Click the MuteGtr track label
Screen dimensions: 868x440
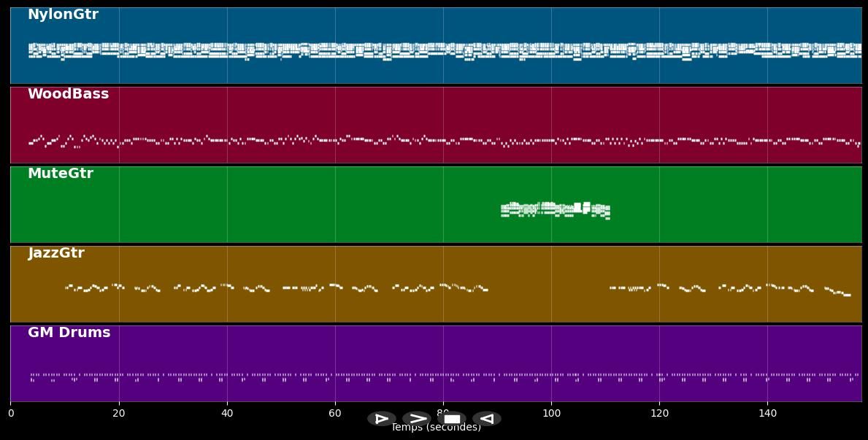[60, 174]
